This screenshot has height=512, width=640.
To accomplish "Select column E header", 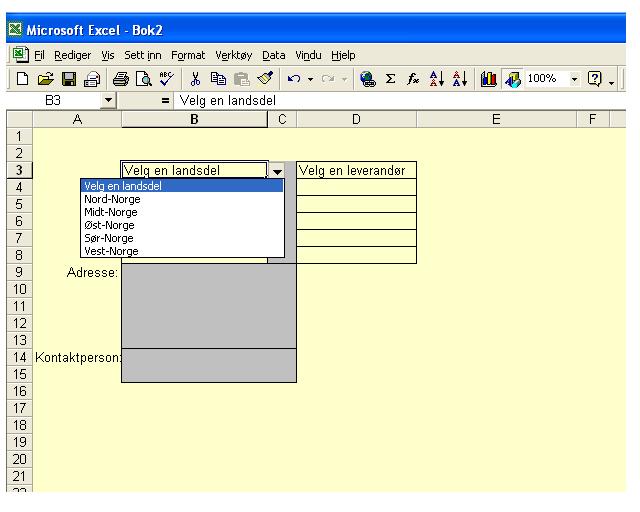I will (496, 119).
